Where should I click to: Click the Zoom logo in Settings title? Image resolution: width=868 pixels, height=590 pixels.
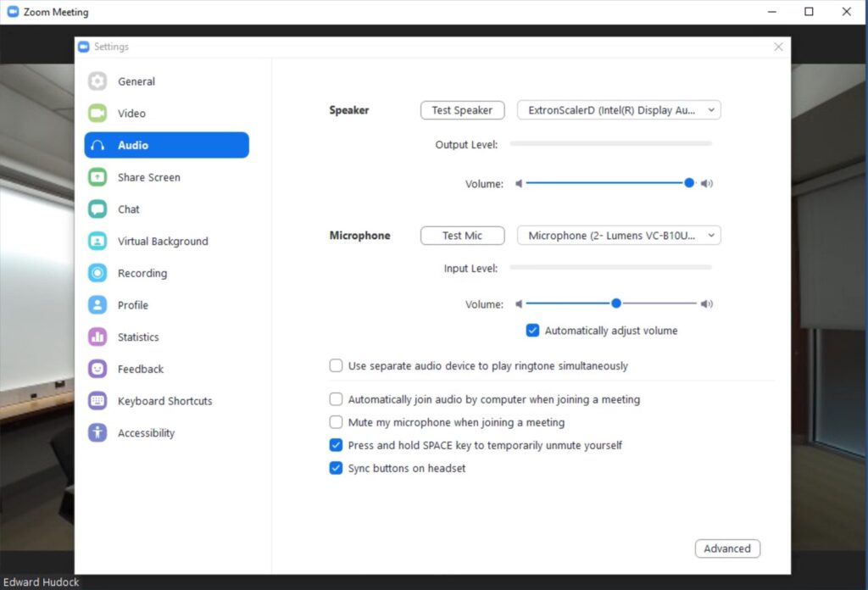tap(84, 47)
